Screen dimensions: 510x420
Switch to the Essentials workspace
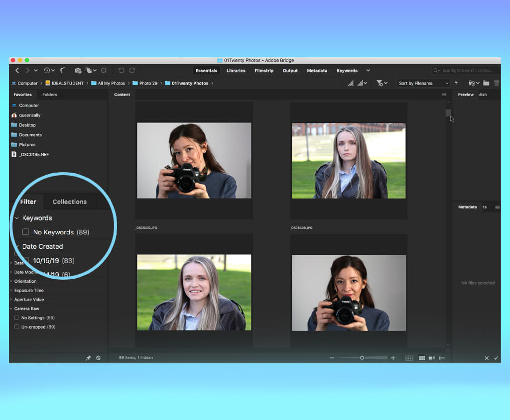click(x=206, y=71)
